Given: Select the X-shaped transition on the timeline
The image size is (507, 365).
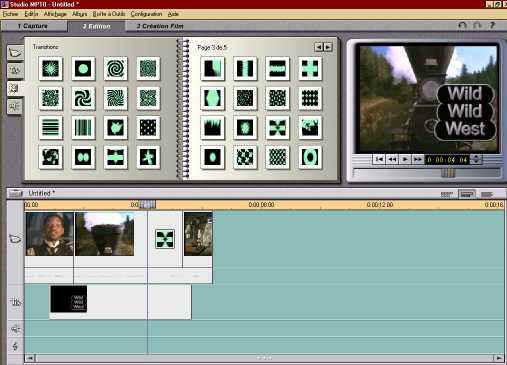Looking at the screenshot, I should pyautogui.click(x=165, y=239).
